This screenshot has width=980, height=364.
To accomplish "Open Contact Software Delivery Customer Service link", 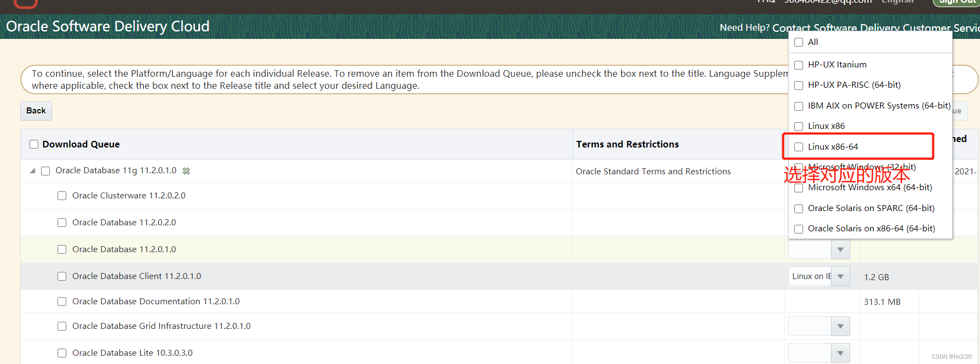I will click(876, 28).
